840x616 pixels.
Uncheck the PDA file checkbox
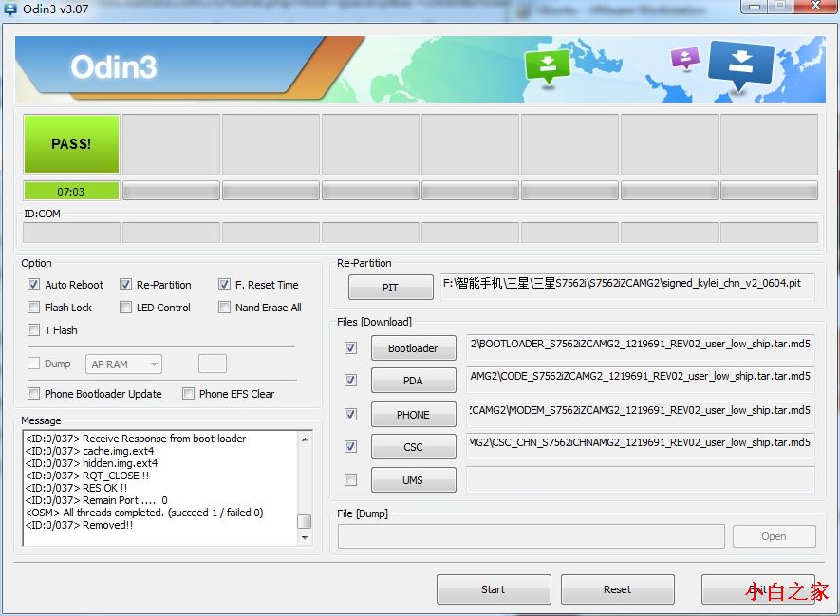(351, 381)
